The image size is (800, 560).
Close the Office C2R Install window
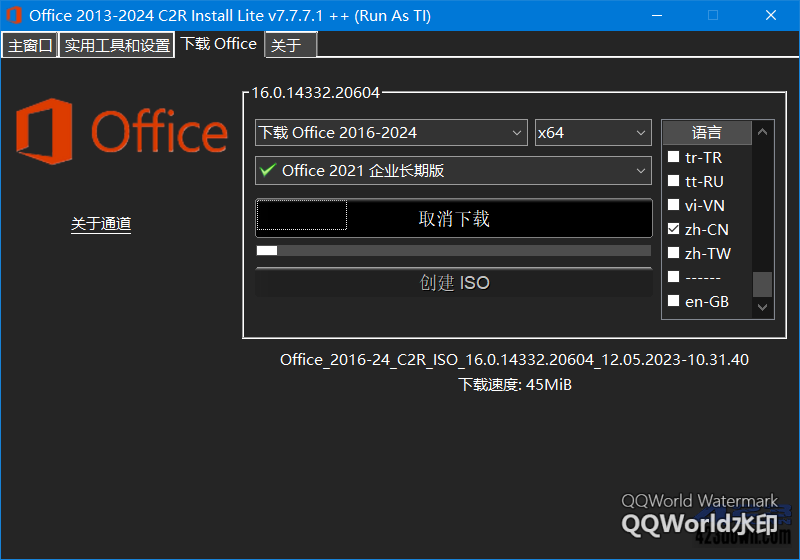pyautogui.click(x=771, y=15)
